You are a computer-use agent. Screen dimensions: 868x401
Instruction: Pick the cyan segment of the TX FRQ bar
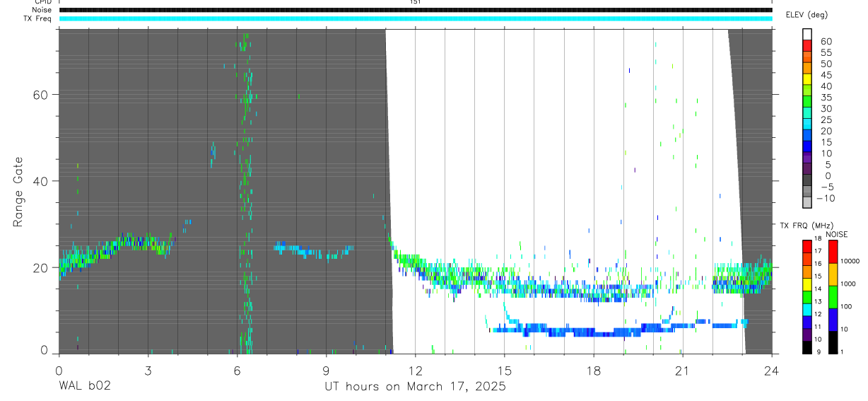807,310
